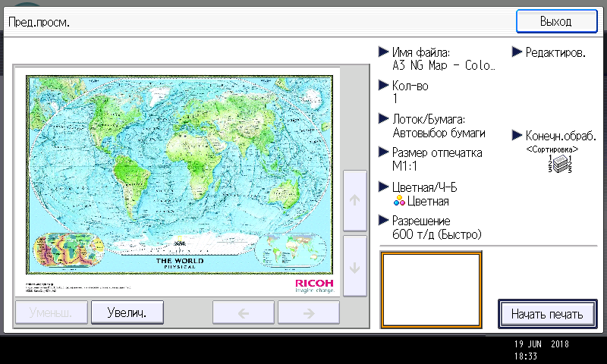This screenshot has width=607, height=364.
Task: Go to next page right arrow
Action: click(x=309, y=312)
